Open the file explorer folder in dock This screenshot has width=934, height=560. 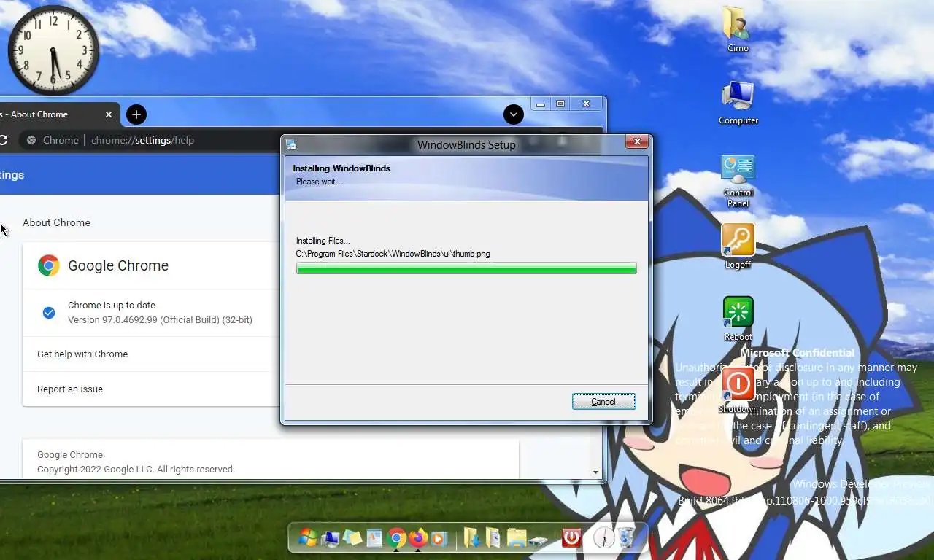tap(517, 538)
